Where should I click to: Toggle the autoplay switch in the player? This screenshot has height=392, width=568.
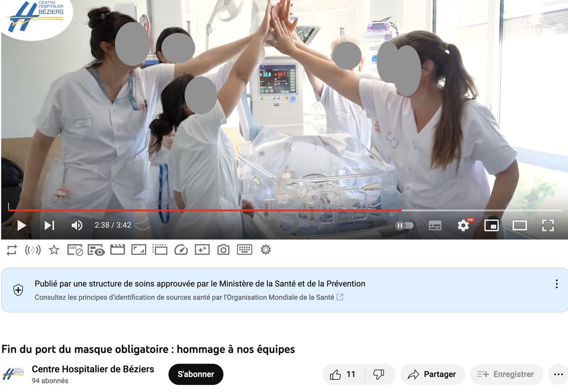click(404, 226)
